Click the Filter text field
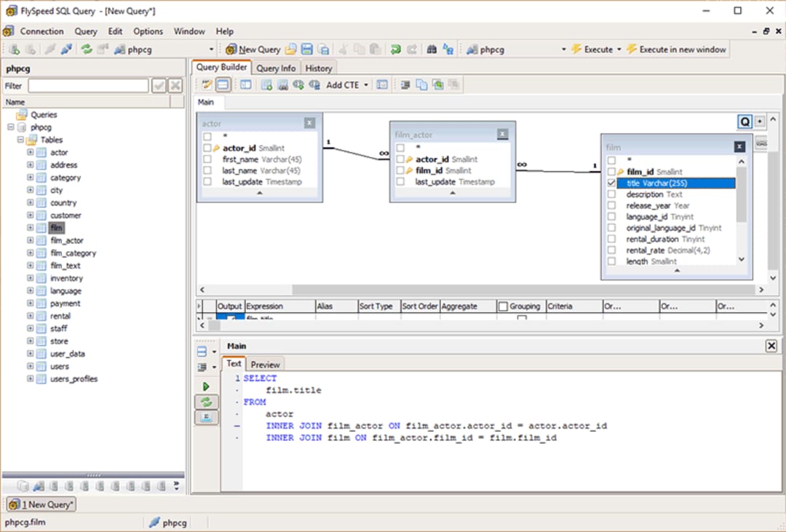Screen dimensions: 786x532 pos(87,86)
